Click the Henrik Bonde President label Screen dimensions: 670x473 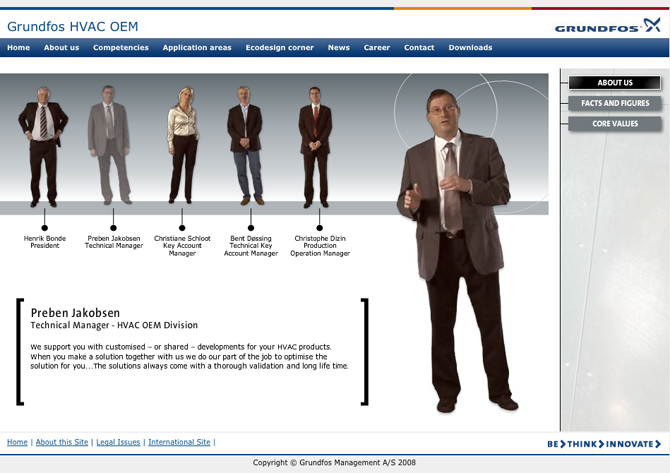click(45, 242)
